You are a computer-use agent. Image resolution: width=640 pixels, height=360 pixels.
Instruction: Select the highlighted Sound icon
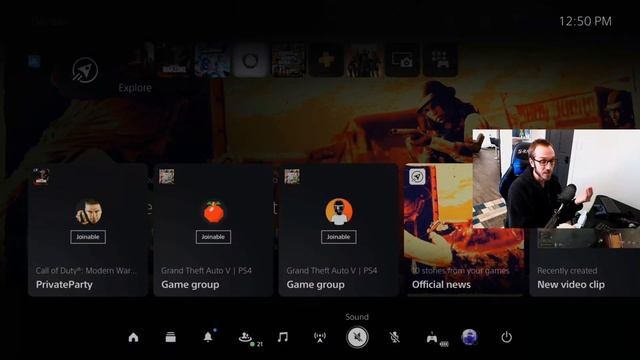pyautogui.click(x=357, y=338)
